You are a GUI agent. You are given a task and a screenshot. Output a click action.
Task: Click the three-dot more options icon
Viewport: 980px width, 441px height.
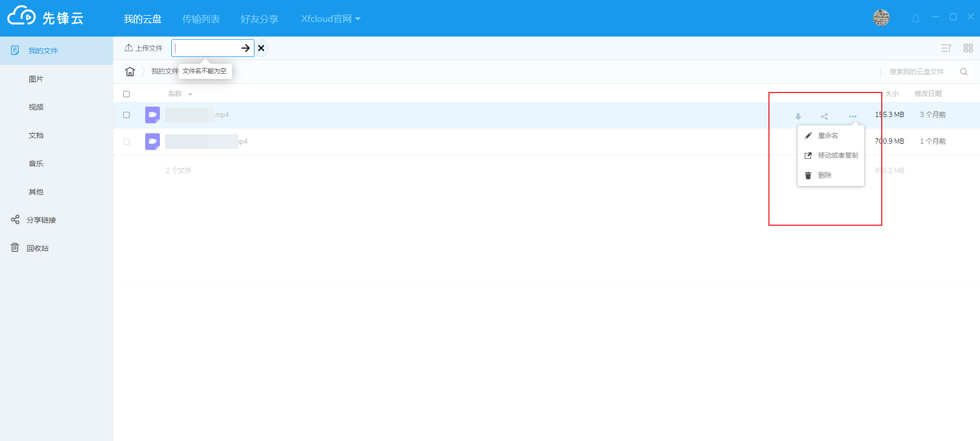pos(853,117)
